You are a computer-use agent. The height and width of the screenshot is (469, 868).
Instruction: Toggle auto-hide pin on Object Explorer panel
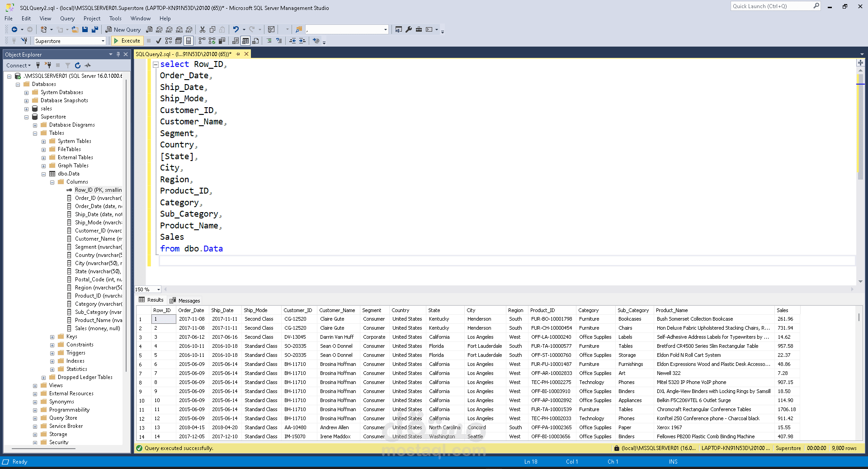pyautogui.click(x=118, y=54)
